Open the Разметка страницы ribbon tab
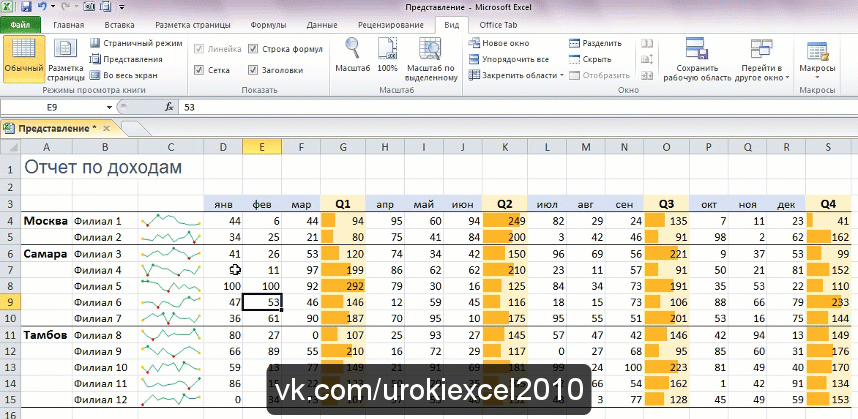The width and height of the screenshot is (858, 419). pos(193,25)
